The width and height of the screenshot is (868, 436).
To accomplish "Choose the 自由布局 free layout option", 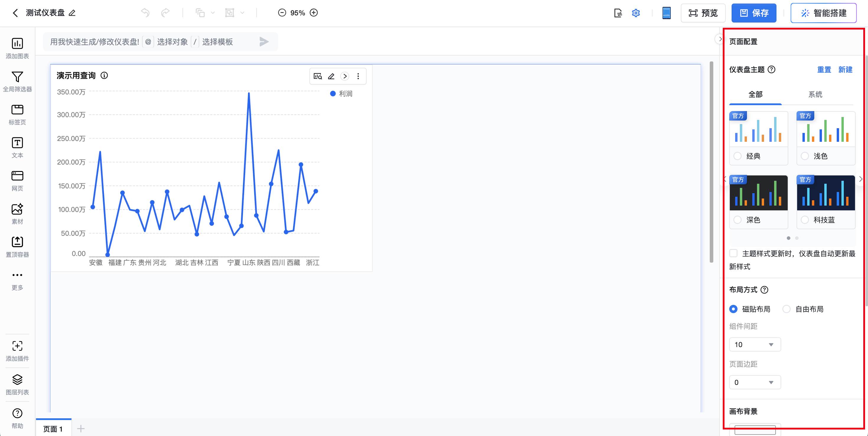I will [x=787, y=309].
